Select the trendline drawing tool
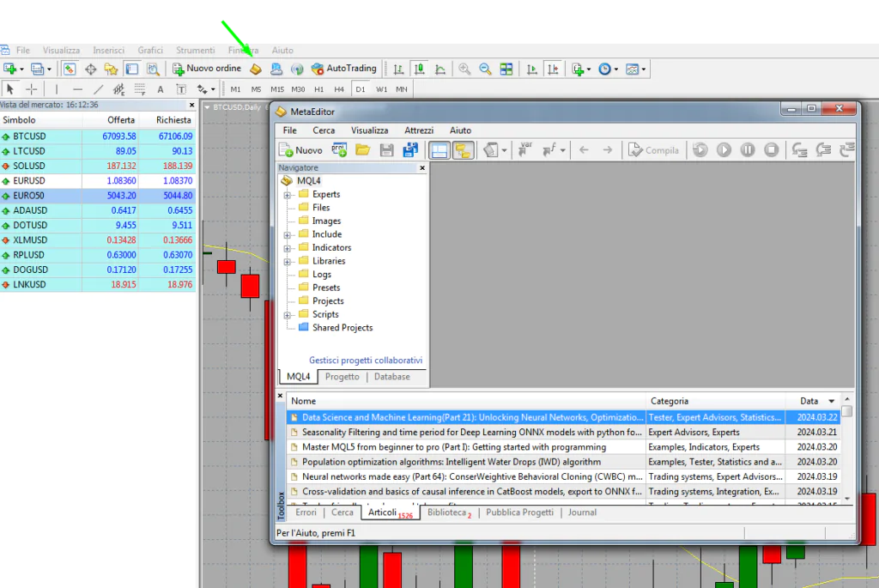 click(98, 89)
